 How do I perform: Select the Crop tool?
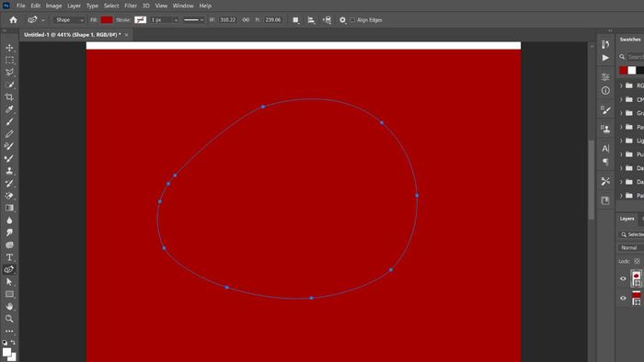click(x=9, y=97)
